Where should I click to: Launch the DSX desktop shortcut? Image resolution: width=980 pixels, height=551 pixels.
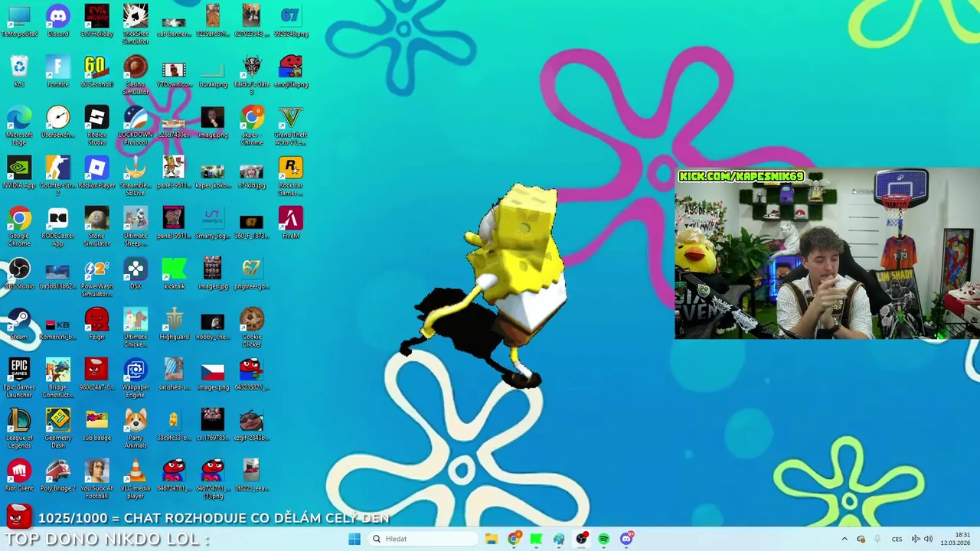tap(136, 273)
